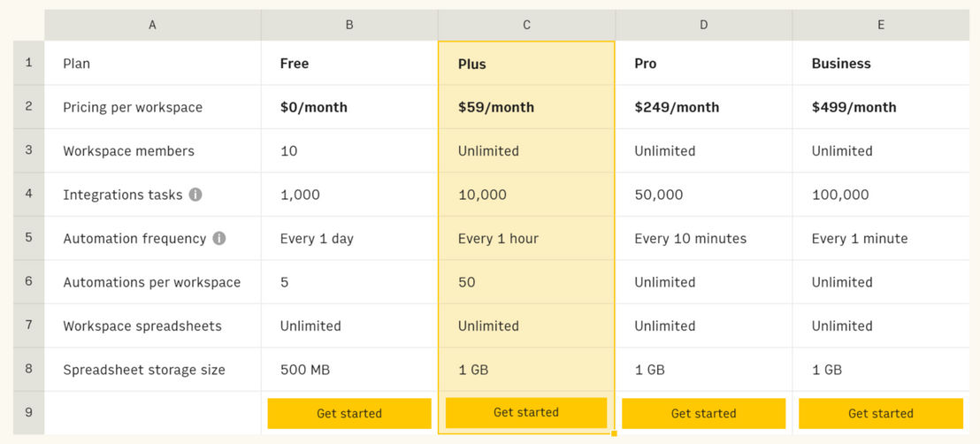The height and width of the screenshot is (444, 980).
Task: Click Get started under Plus plan
Action: pyautogui.click(x=526, y=413)
